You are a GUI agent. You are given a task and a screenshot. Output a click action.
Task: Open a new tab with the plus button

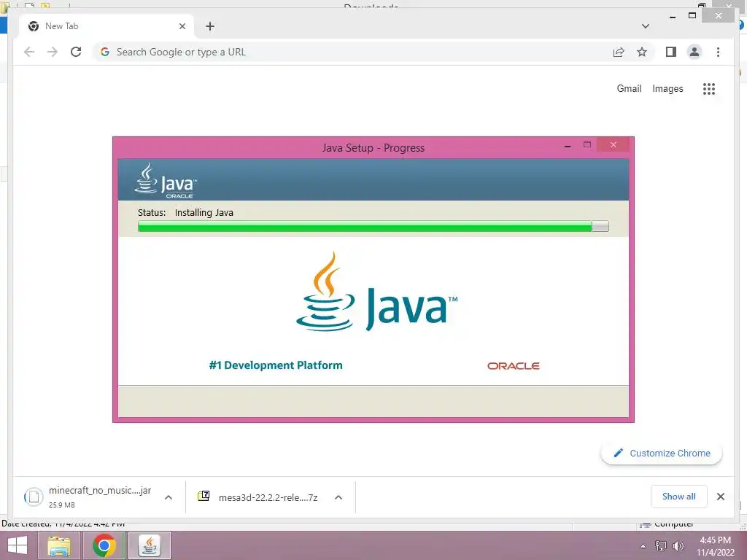pyautogui.click(x=210, y=26)
